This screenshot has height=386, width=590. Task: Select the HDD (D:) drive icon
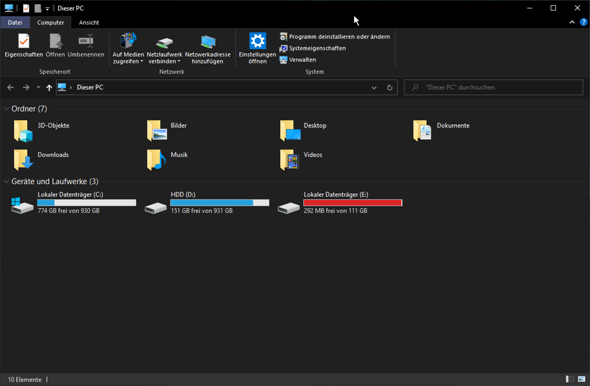(156, 207)
